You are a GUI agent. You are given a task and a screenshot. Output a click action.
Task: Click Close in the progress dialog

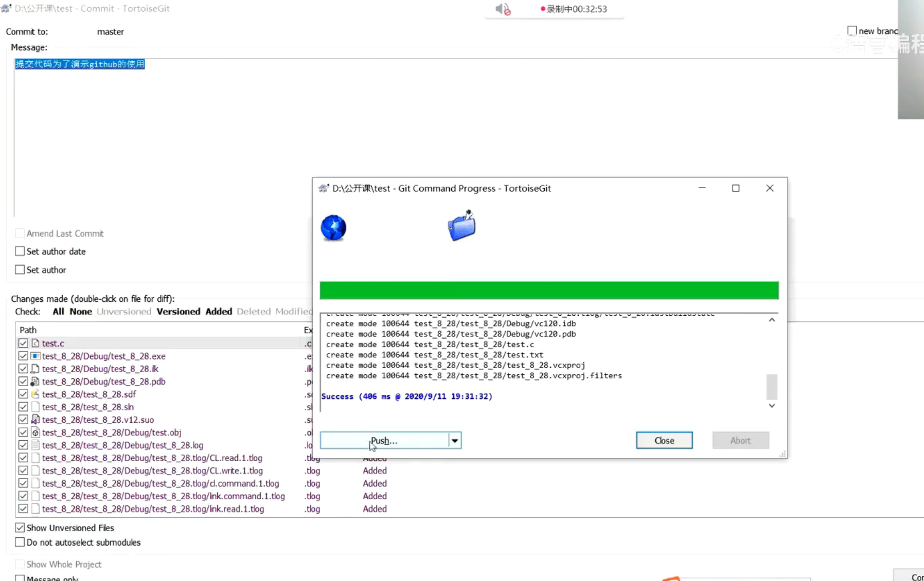(x=664, y=441)
